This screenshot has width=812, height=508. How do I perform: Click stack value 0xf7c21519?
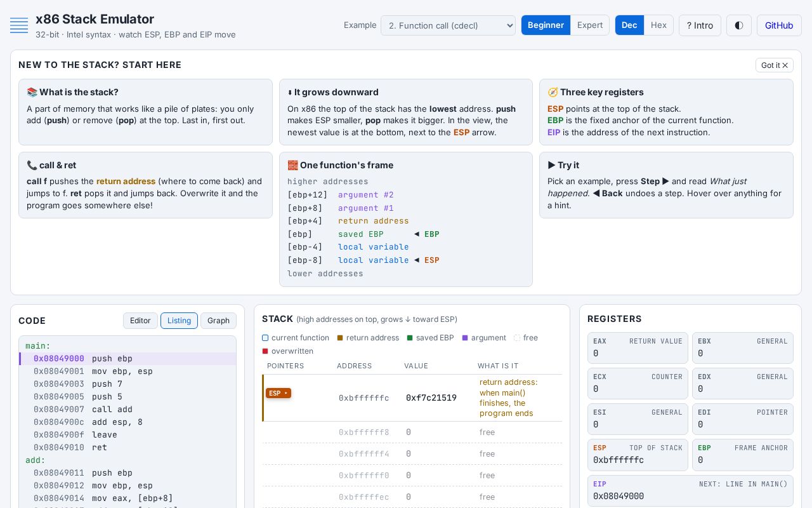pos(431,398)
